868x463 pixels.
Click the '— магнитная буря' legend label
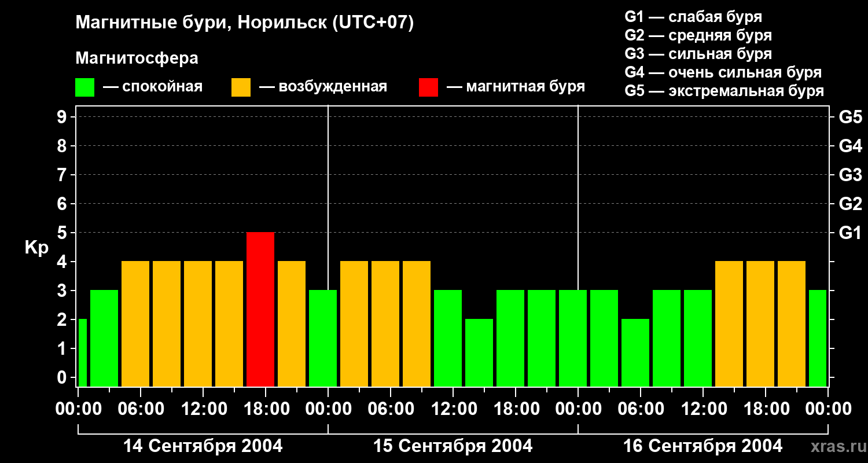[x=516, y=87]
